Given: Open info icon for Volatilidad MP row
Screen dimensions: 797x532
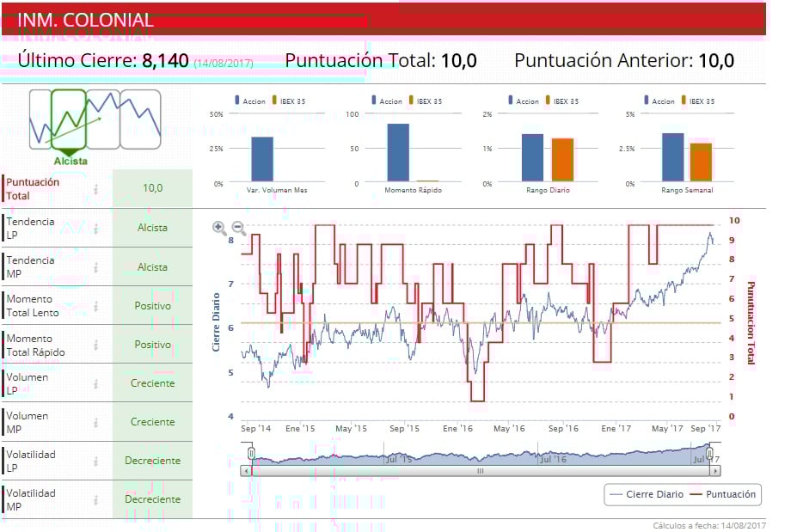Looking at the screenshot, I should click(x=95, y=500).
